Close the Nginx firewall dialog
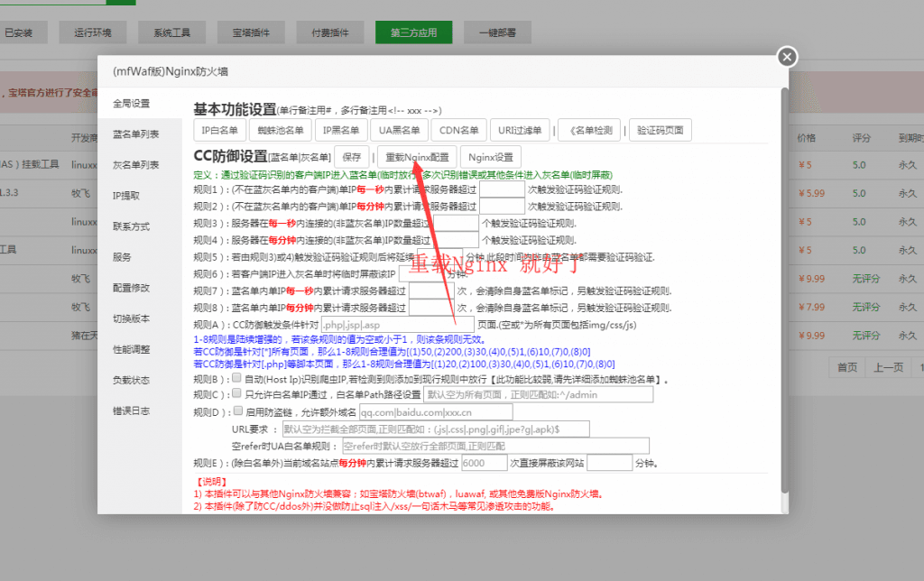Image resolution: width=924 pixels, height=581 pixels. [x=787, y=57]
